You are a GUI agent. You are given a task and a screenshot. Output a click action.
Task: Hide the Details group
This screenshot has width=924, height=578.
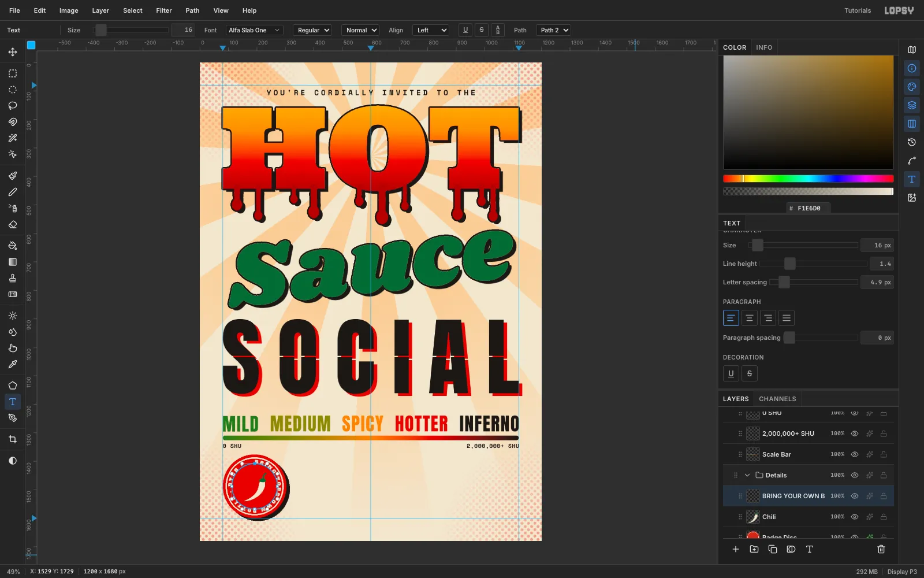point(855,475)
